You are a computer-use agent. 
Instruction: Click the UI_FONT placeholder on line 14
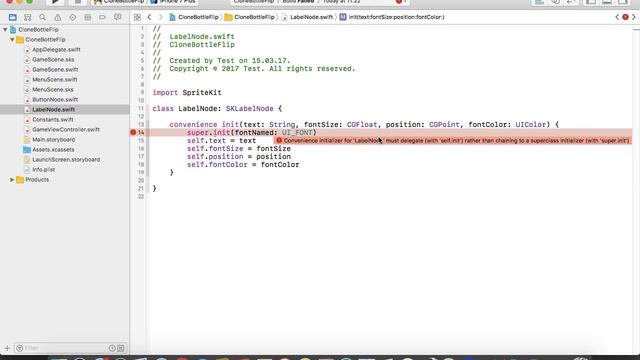tap(297, 133)
